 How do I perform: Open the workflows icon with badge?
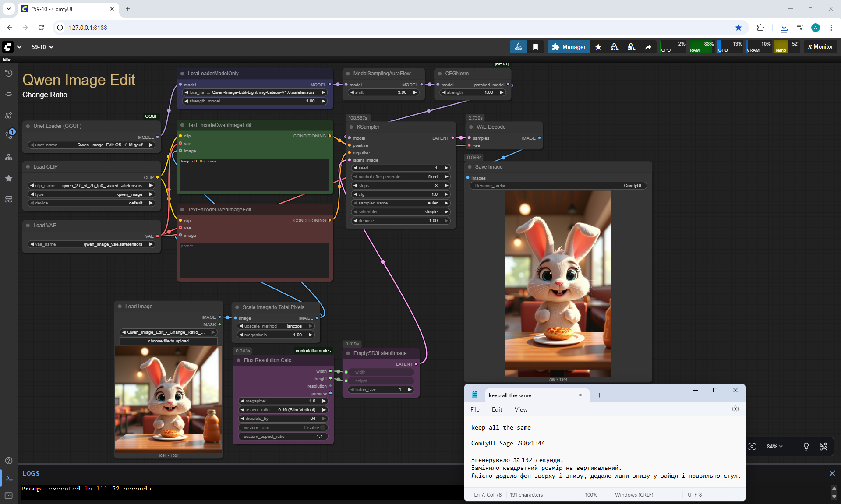pos(9,135)
